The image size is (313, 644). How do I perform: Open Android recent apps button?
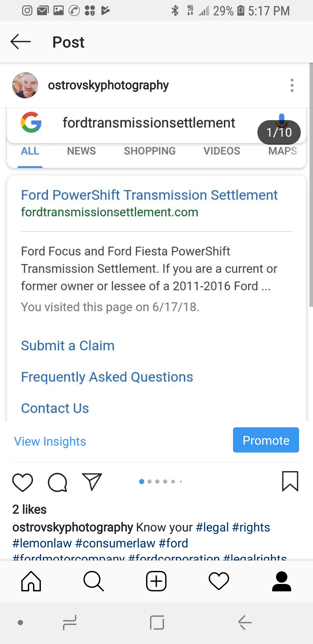click(x=70, y=623)
